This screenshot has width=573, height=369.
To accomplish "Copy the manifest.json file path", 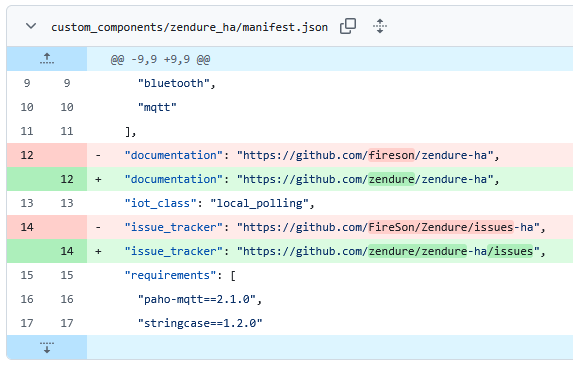I will [x=348, y=26].
